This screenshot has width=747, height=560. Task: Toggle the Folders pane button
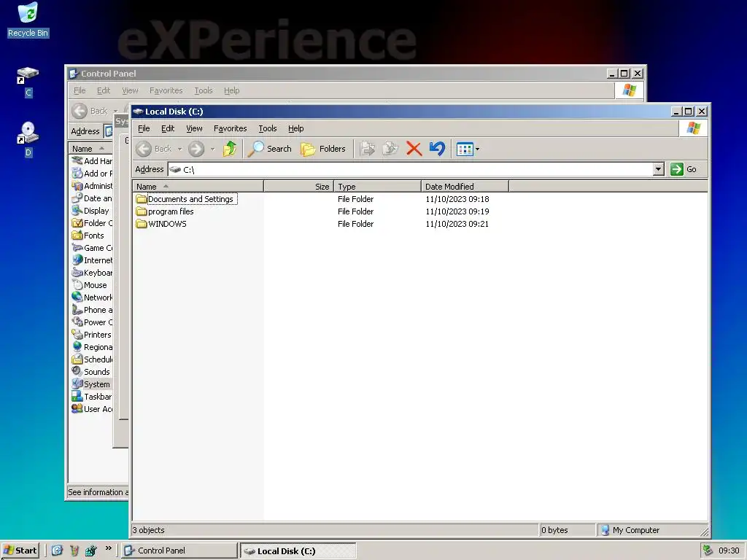tap(323, 149)
